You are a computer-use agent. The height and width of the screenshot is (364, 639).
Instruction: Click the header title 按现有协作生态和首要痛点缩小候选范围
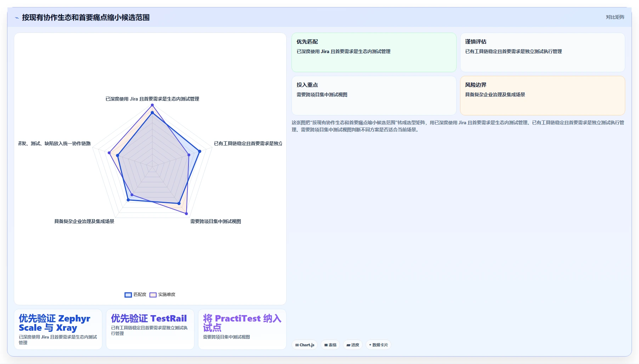coord(86,17)
